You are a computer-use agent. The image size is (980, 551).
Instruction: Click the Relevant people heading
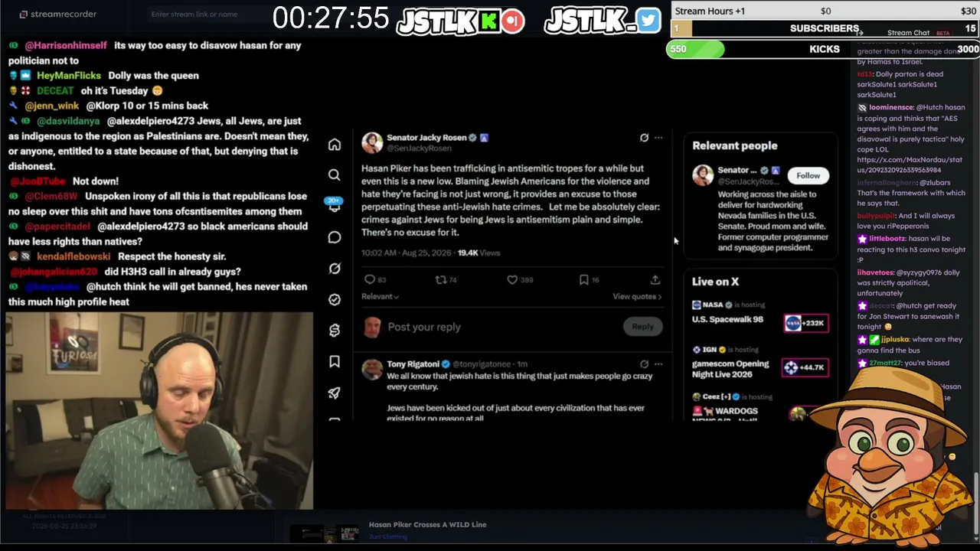tap(735, 145)
